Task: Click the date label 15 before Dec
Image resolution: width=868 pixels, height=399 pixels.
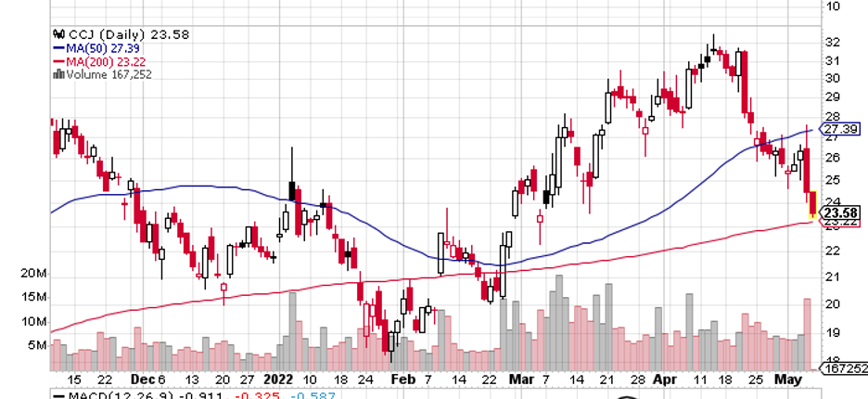Action: click(75, 380)
